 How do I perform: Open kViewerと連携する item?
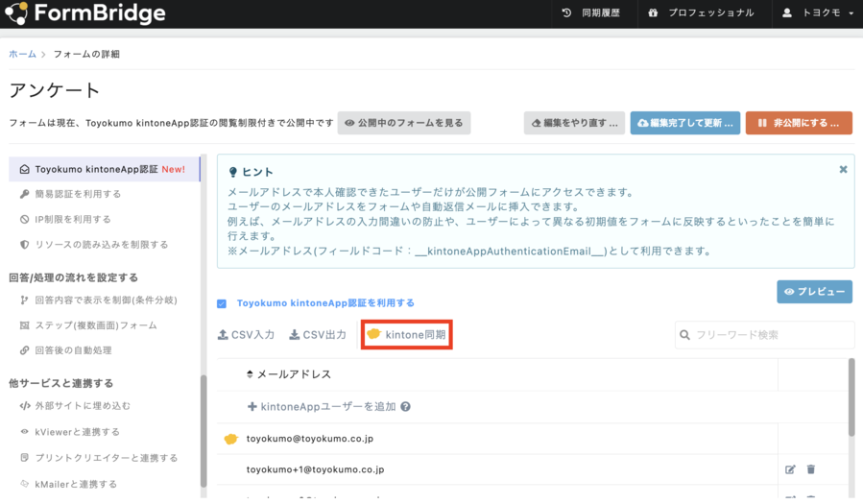coord(70,432)
